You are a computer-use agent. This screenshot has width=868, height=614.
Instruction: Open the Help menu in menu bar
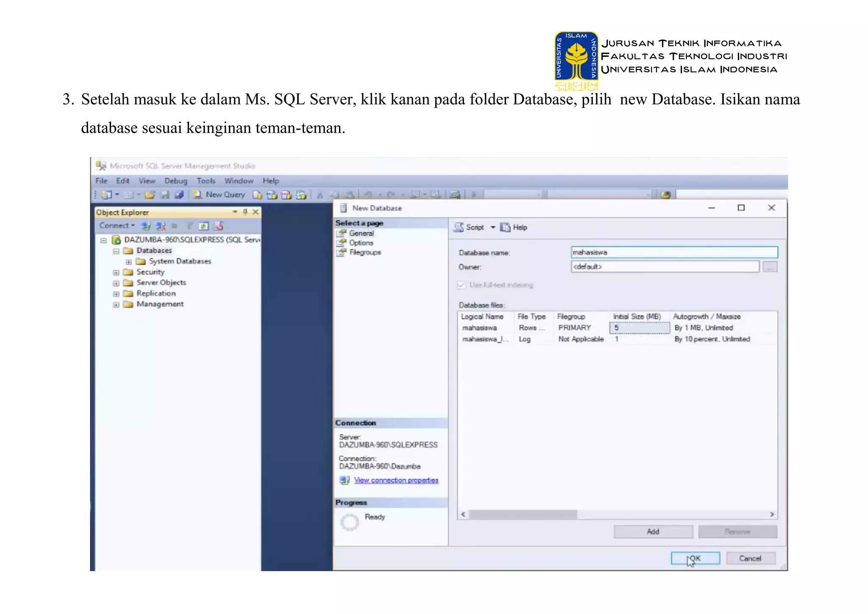click(271, 181)
